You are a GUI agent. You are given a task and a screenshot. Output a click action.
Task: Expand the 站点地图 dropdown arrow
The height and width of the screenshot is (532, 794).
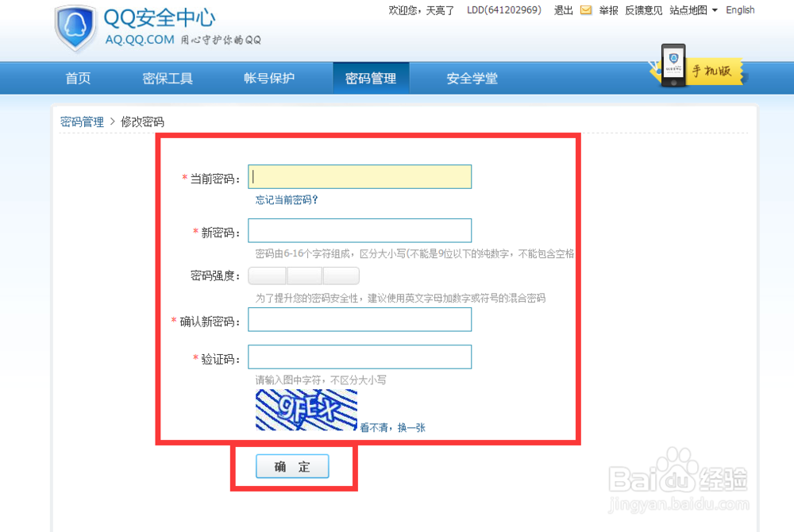tap(715, 10)
